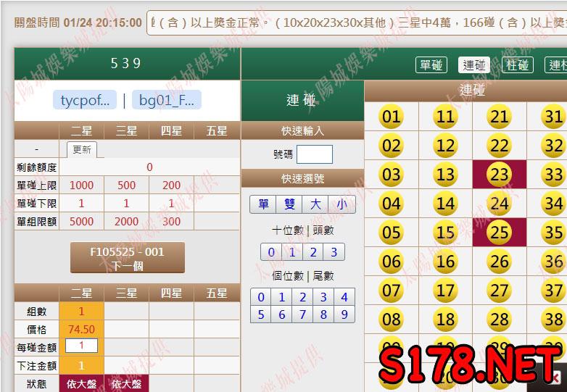Screen dimensions: 567x392
Task: Click the 74.50 price value
Action: [x=81, y=329]
